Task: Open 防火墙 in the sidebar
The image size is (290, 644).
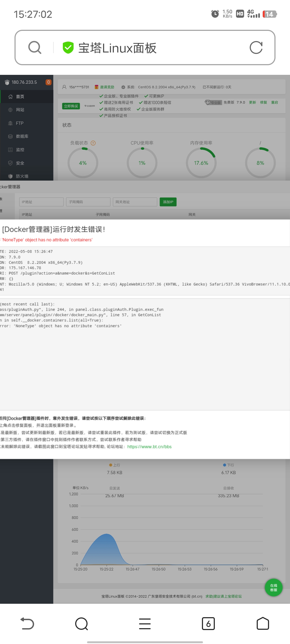Action: click(27, 176)
